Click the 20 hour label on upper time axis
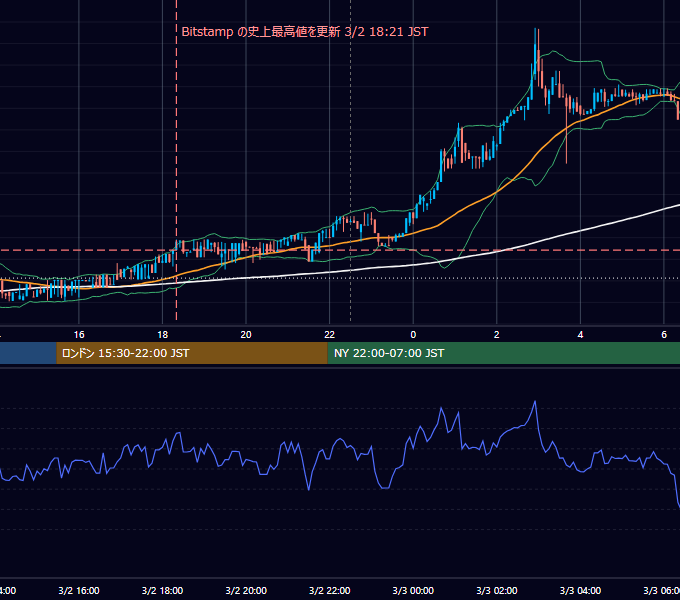This screenshot has width=680, height=600. click(246, 335)
